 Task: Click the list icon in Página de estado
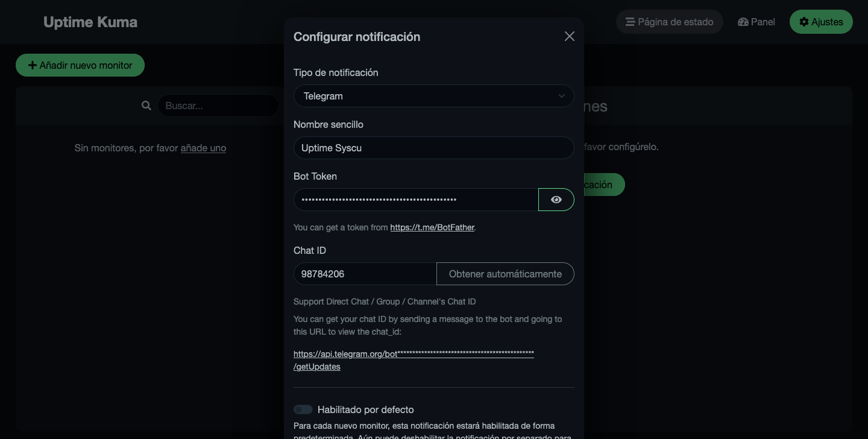click(630, 22)
